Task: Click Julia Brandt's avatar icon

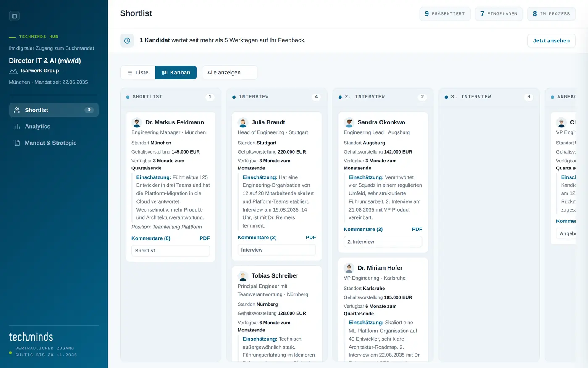Action: click(243, 122)
